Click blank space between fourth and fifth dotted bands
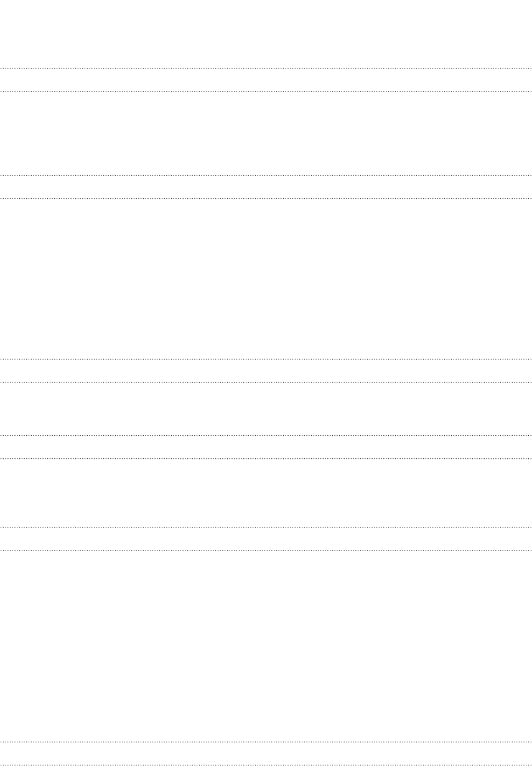This screenshot has height=766, width=532. (266, 493)
